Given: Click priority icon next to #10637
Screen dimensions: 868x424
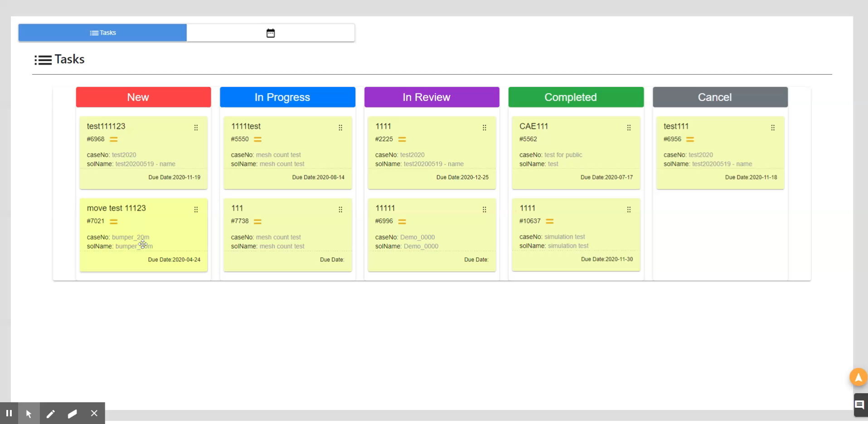Looking at the screenshot, I should [550, 221].
